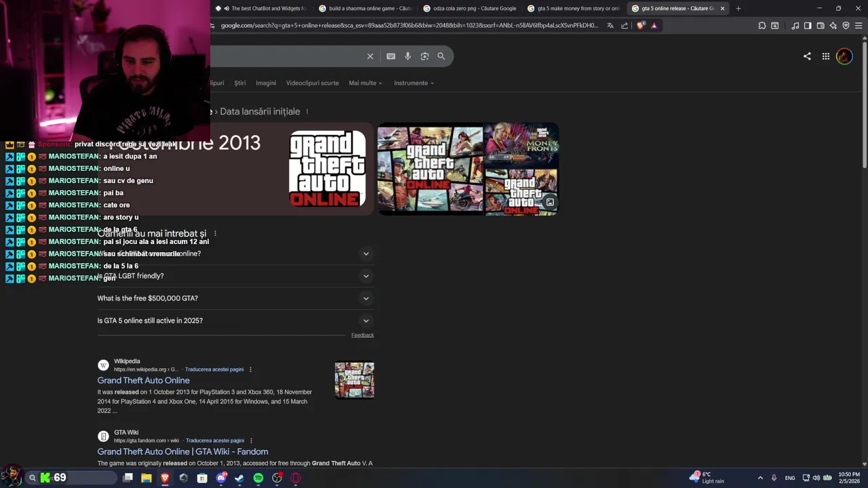Show hidden system tray icons chevron
Image resolution: width=868 pixels, height=488 pixels.
pyautogui.click(x=760, y=478)
